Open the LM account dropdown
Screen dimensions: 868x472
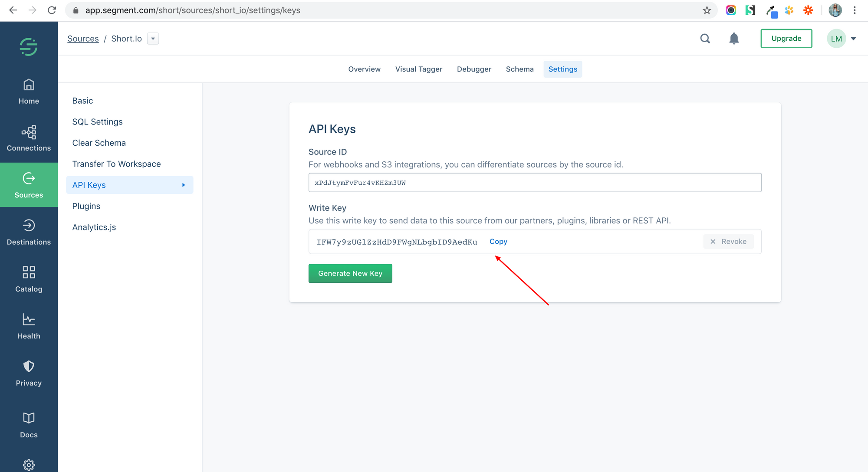tap(841, 38)
